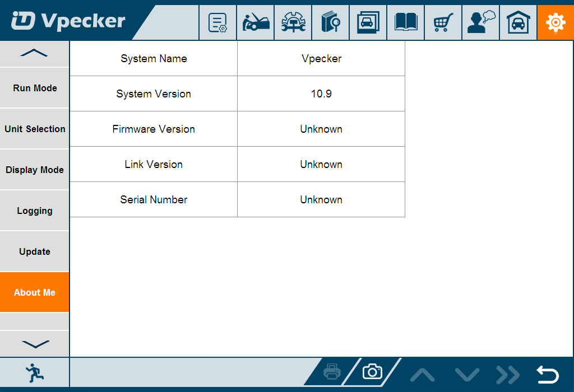574x392 pixels.
Task: Take a screenshot with camera icon
Action: 372,372
